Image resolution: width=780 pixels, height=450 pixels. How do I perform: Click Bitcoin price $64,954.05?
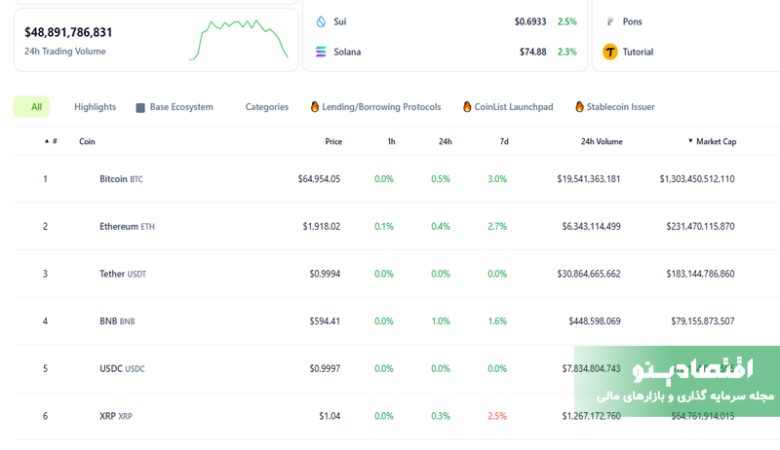(319, 179)
